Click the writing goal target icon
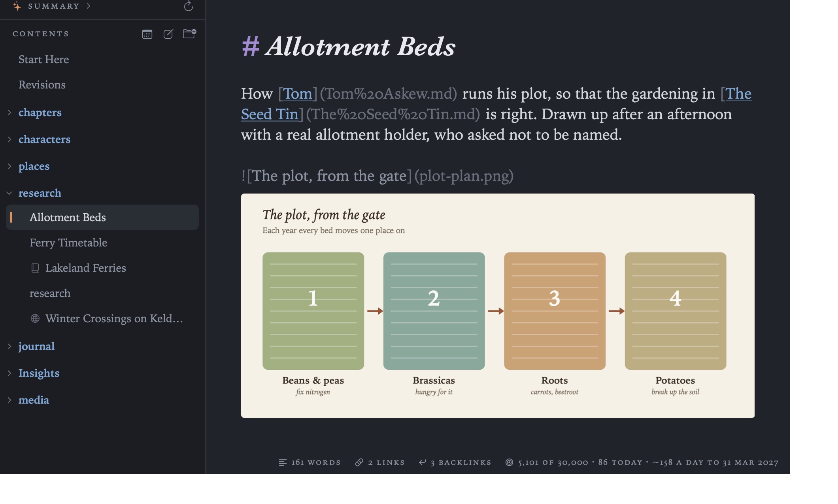This screenshot has height=504, width=838. (x=510, y=462)
